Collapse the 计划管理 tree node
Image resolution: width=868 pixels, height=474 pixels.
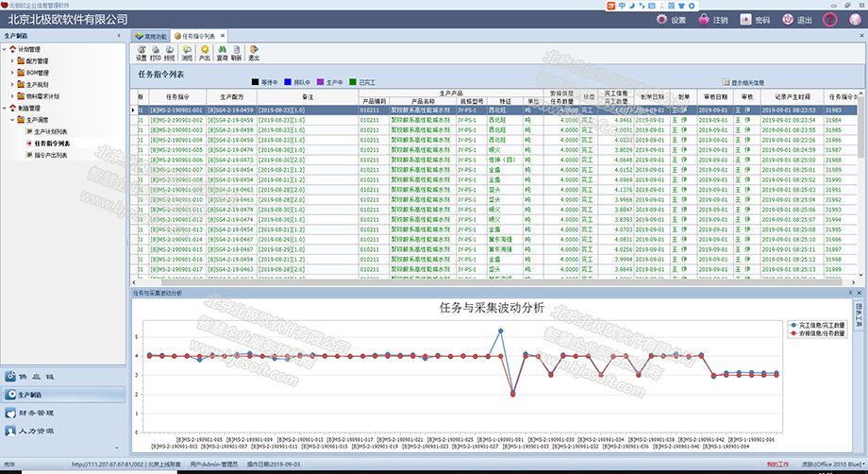(x=5, y=49)
